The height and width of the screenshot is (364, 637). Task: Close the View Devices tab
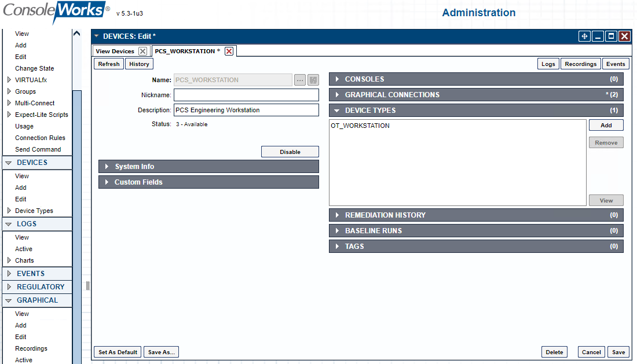pyautogui.click(x=142, y=51)
